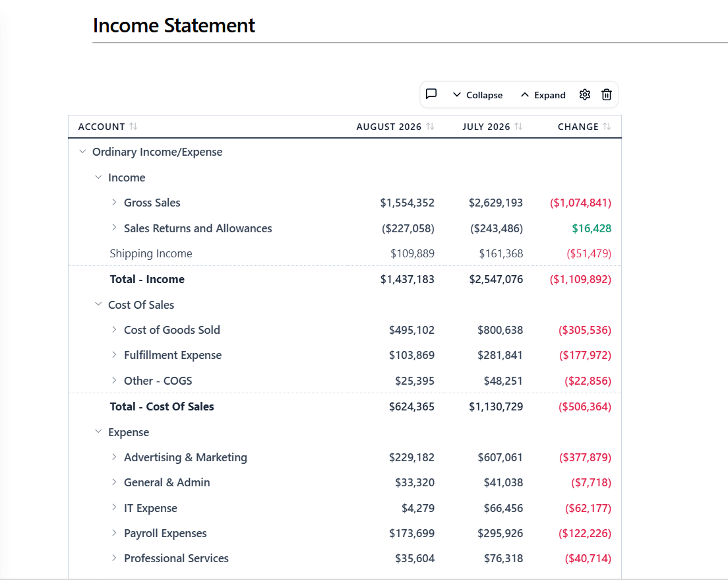Sort by Account column arrows
This screenshot has height=580, width=728.
click(x=133, y=127)
